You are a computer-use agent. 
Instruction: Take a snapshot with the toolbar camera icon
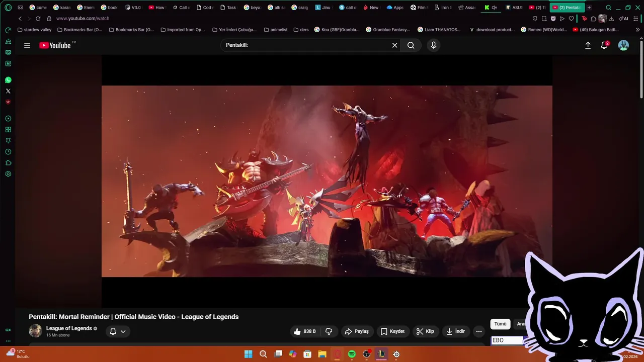[x=544, y=19]
